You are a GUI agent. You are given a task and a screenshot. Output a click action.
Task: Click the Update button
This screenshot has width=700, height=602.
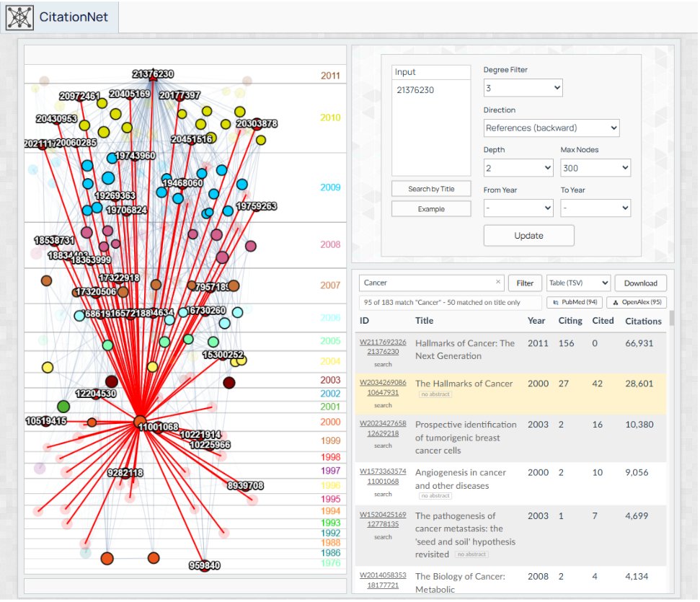click(x=528, y=235)
